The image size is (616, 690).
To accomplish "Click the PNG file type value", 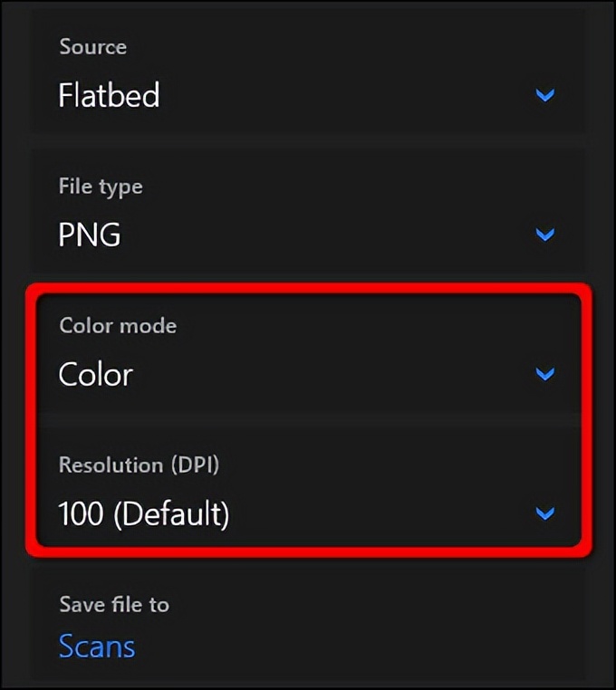I will [x=89, y=235].
